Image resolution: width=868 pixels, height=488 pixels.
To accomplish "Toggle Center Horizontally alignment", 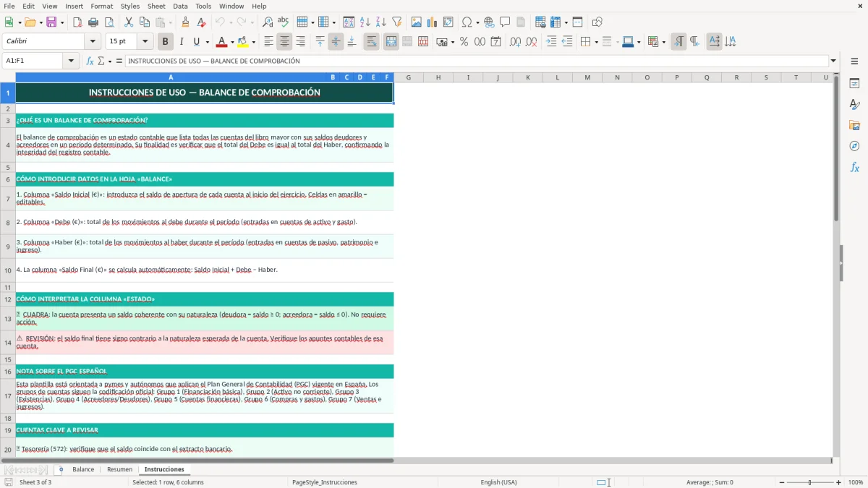I will [284, 42].
